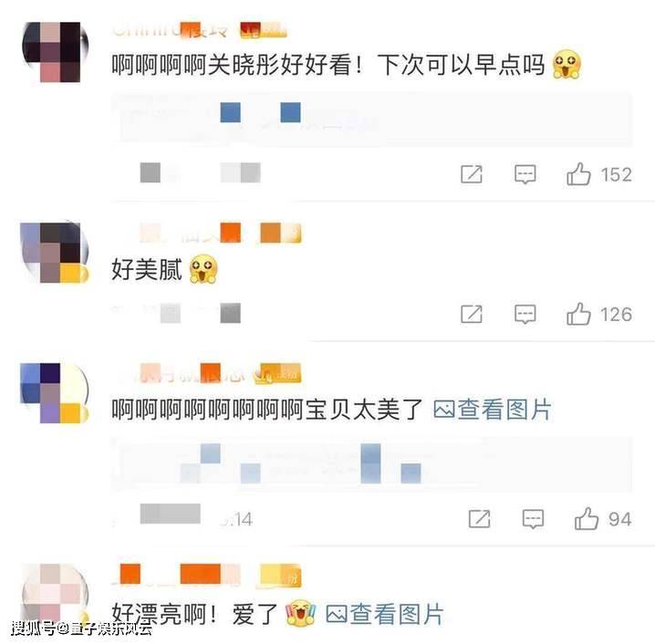
Task: Open 查看图片 link in 宝贝太美了 comment
Action: 493,410
